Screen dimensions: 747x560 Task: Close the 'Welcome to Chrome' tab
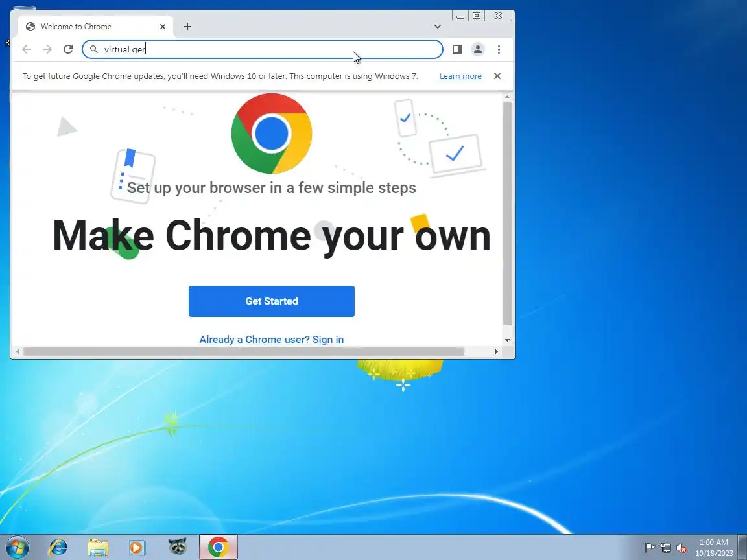(x=163, y=26)
